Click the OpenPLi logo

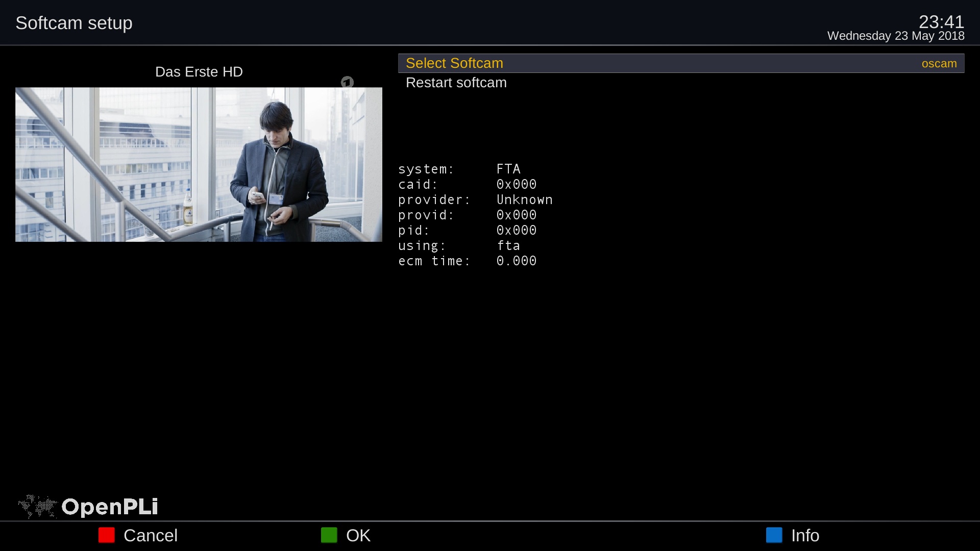(x=88, y=507)
